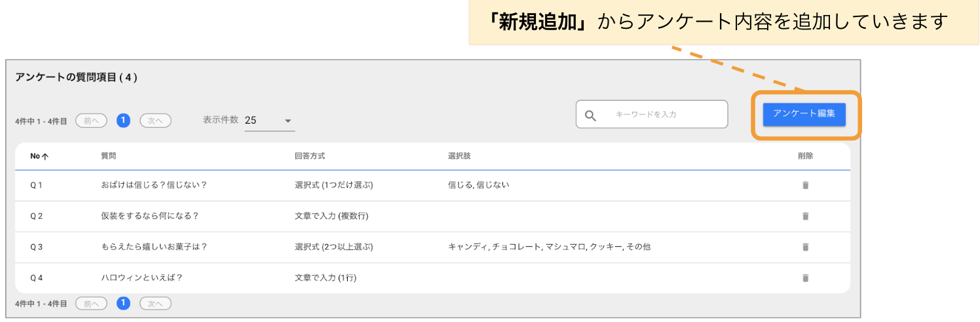980x322 pixels.
Task: Delete question Q2 with its trash icon
Action: (805, 216)
